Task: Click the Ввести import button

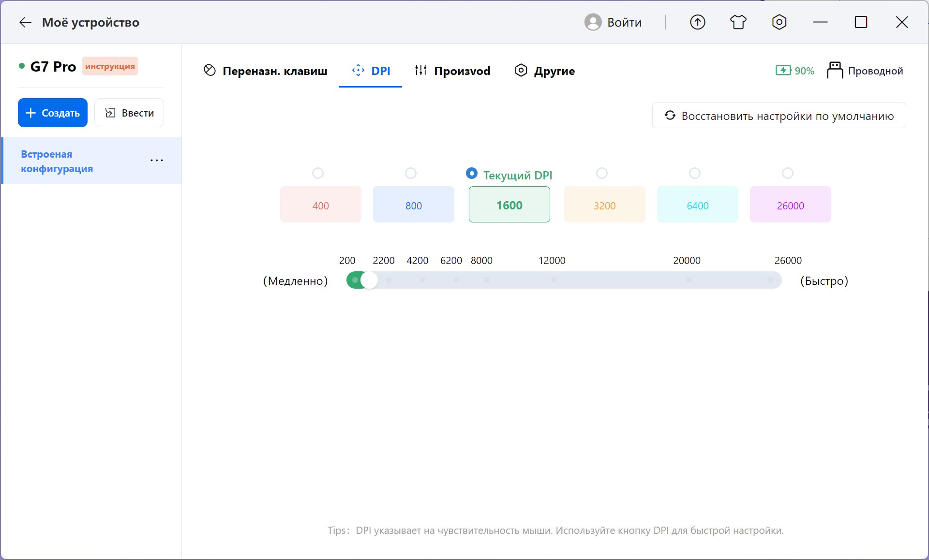Action: click(129, 113)
